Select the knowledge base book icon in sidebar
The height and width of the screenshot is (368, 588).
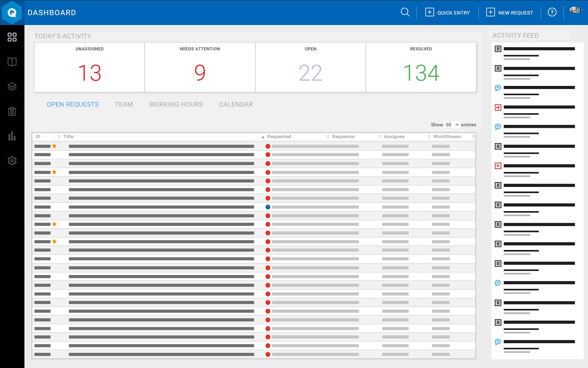tap(12, 62)
